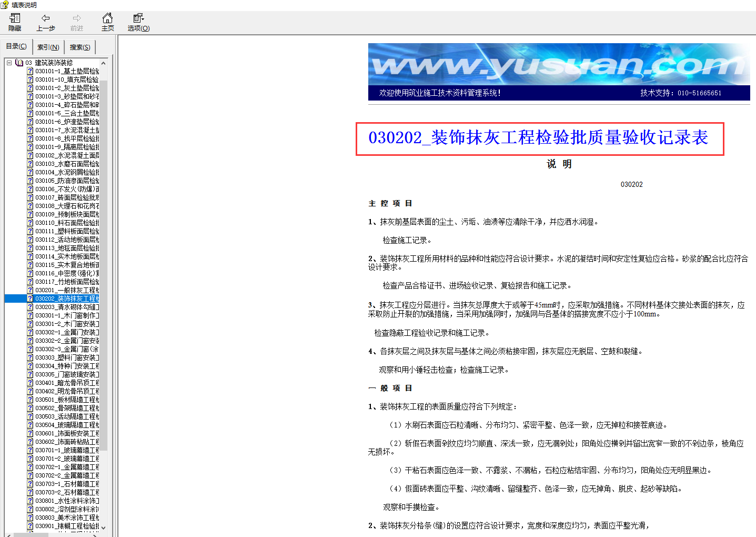The width and height of the screenshot is (756, 537).
Task: Click the page icon next to 030102_水泥混凝土面层
Action: (x=30, y=155)
